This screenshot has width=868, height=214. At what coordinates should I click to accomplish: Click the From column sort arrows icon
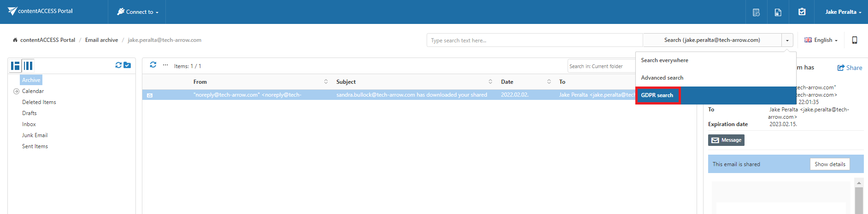click(x=326, y=81)
